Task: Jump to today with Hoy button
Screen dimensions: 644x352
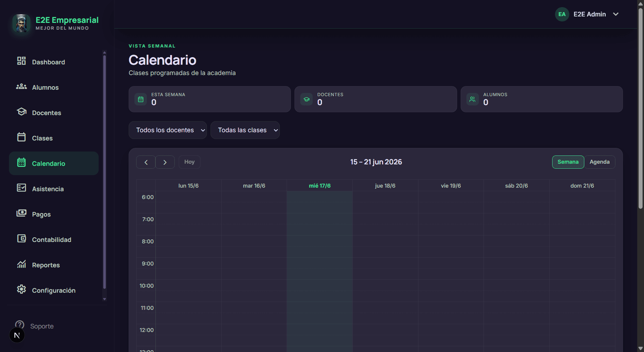Action: [189, 162]
